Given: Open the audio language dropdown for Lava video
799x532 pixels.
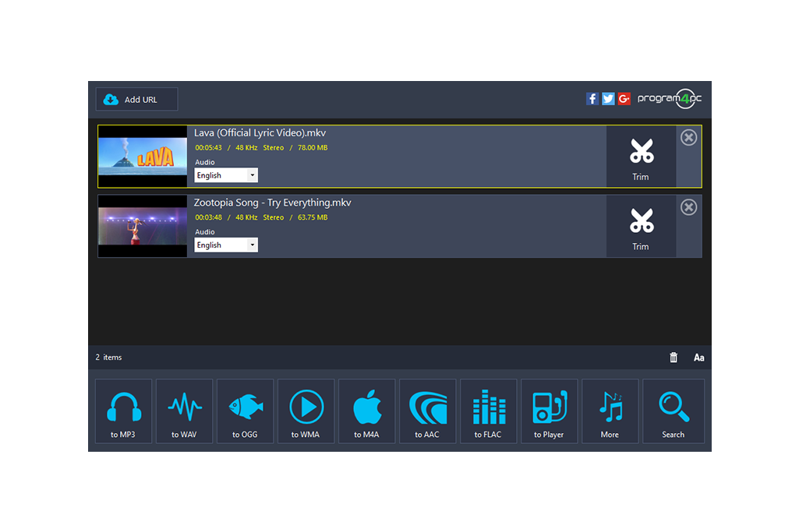Looking at the screenshot, I should [252, 174].
